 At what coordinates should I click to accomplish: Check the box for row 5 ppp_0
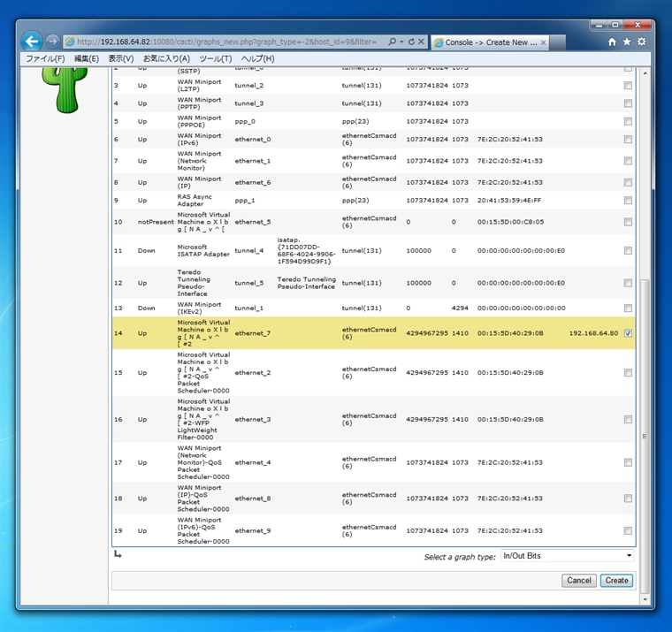point(628,121)
